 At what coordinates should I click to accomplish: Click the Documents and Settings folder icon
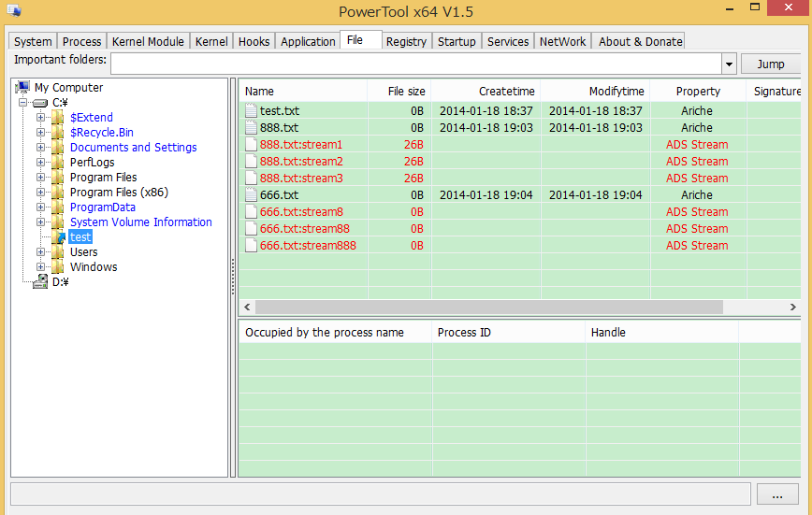[57, 148]
